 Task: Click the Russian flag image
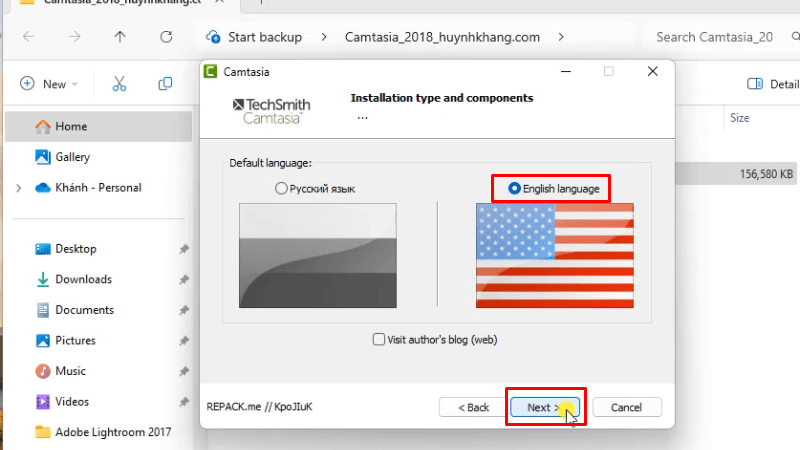317,254
